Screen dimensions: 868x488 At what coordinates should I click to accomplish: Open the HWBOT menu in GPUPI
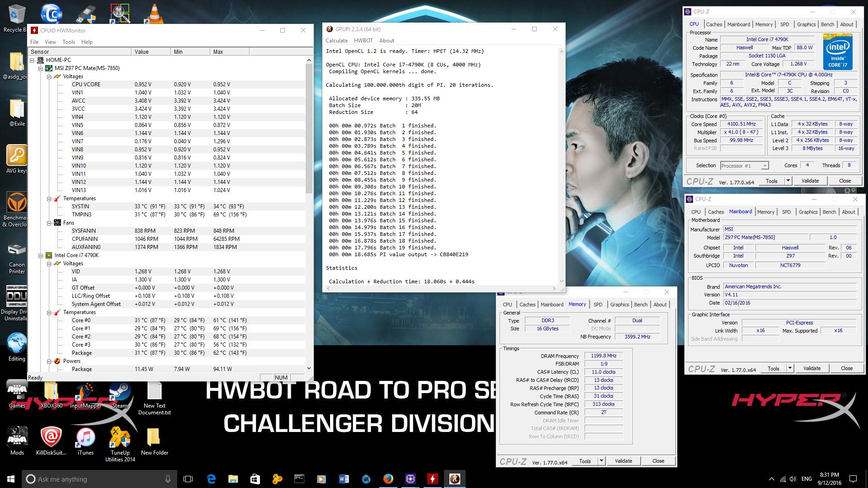363,41
